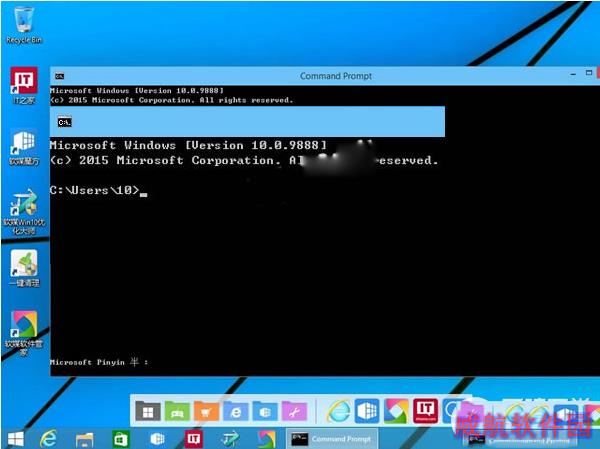Launch Internet Explorer from the dock
The image size is (600, 449).
338,411
